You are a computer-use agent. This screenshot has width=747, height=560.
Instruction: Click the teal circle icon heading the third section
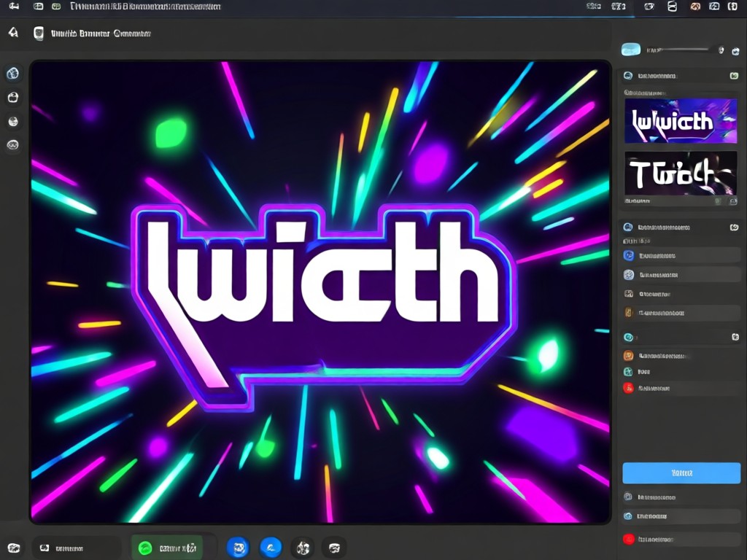[x=628, y=337]
